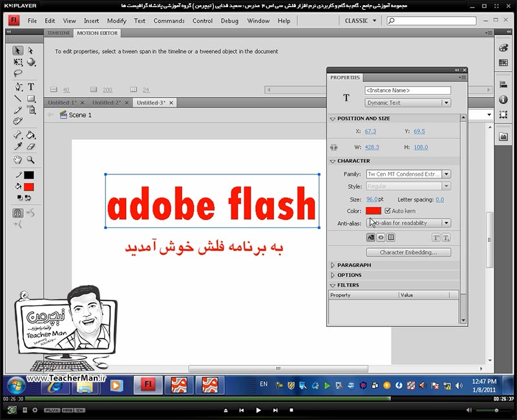Collapse the Character section
This screenshot has width=517, height=420.
coord(333,161)
